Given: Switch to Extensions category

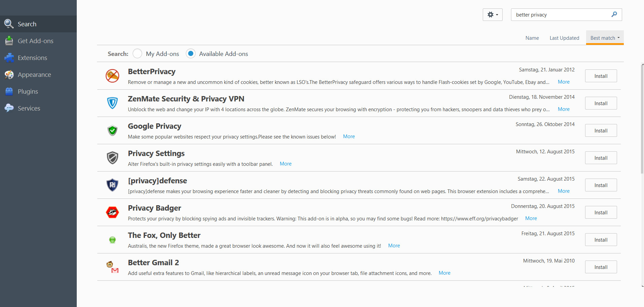Looking at the screenshot, I should [x=38, y=58].
